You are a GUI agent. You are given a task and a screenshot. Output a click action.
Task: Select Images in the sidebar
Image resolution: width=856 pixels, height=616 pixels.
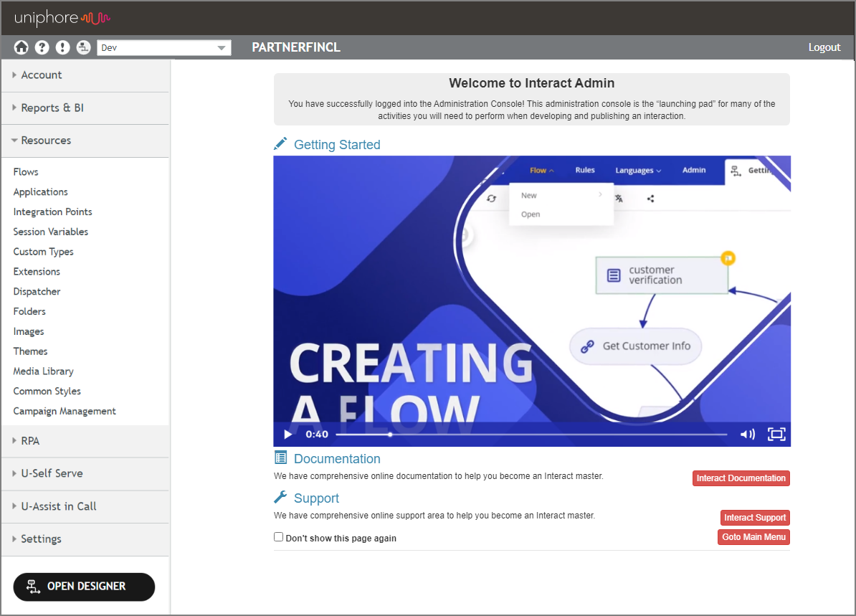(29, 331)
